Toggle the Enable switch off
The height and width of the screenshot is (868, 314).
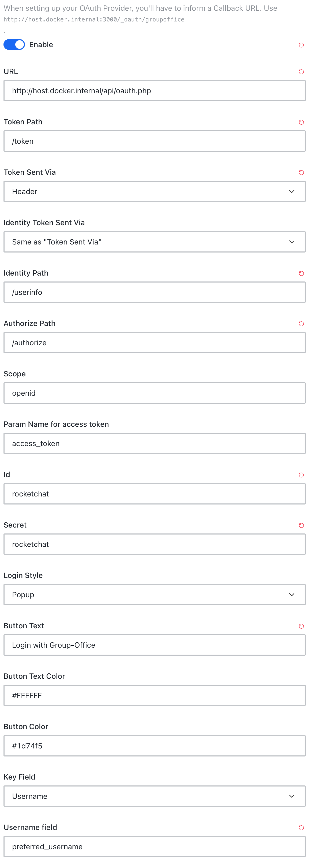tap(14, 44)
